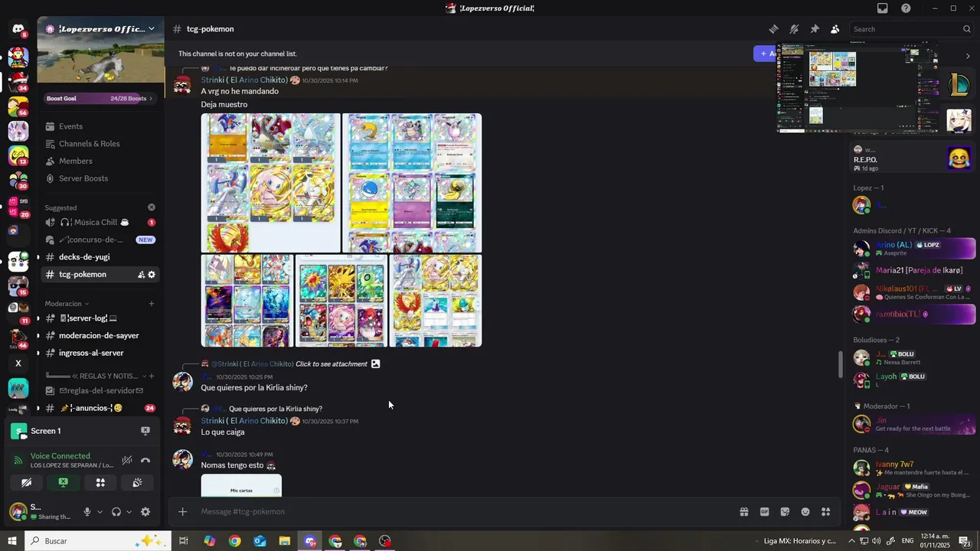Image resolution: width=980 pixels, height=551 pixels.
Task: Open the Windows Start menu
Action: (x=12, y=541)
